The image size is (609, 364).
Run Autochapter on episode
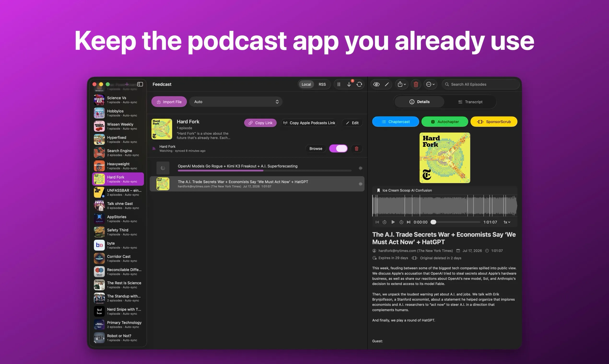coord(445,122)
